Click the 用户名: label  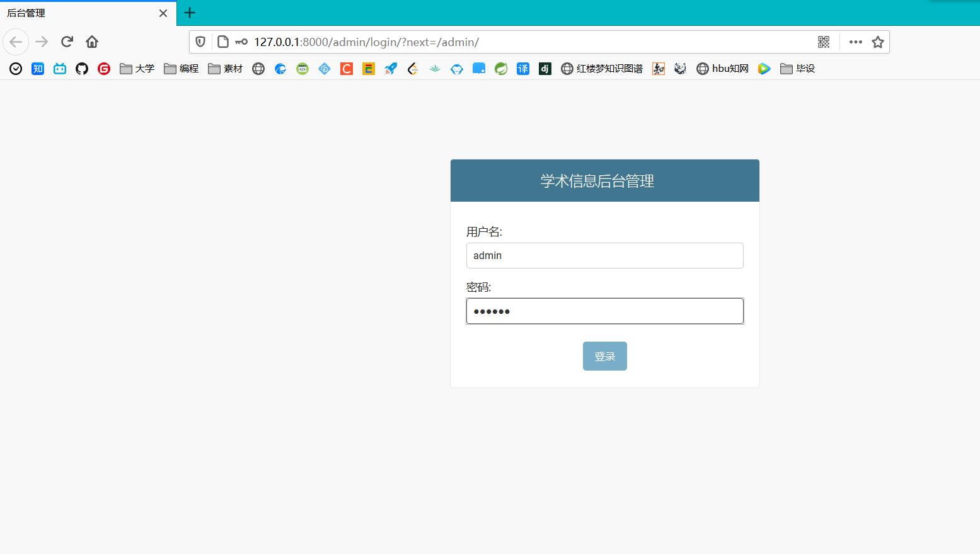tap(484, 232)
